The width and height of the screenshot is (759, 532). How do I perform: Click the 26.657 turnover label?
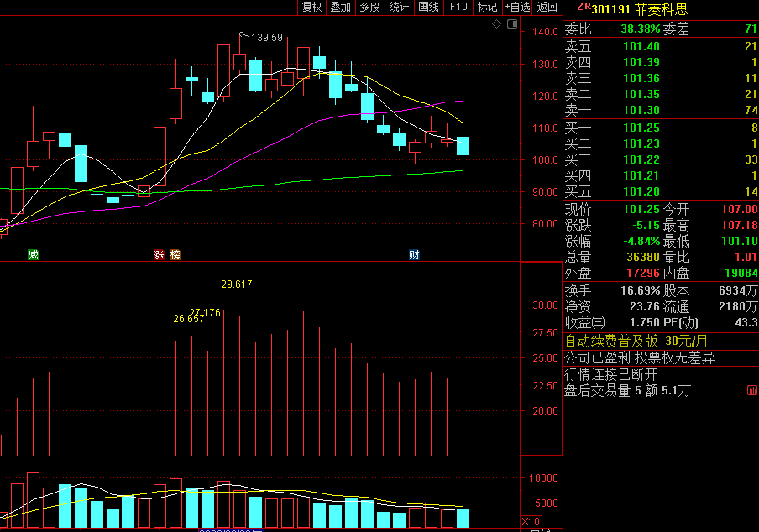[188, 319]
